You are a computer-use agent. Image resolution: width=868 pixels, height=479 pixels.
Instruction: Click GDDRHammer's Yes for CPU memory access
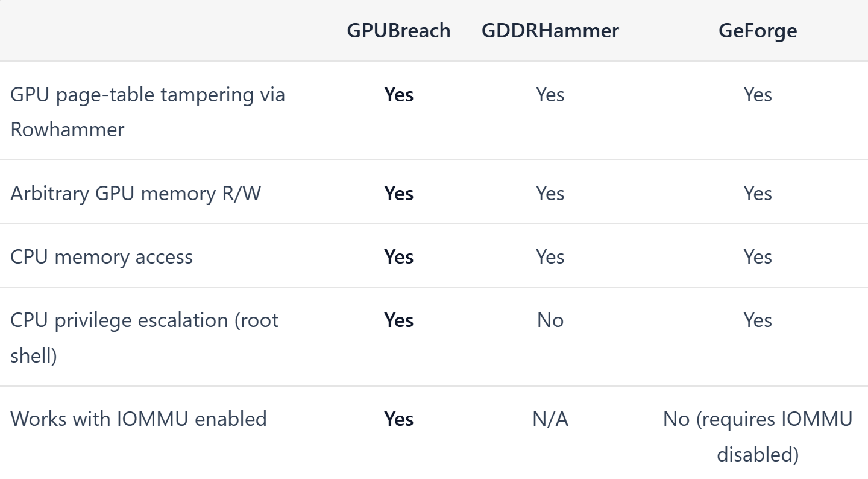coord(550,256)
